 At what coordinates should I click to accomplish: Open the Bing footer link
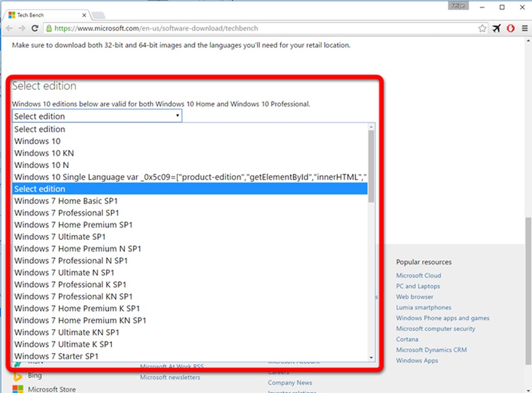(35, 375)
